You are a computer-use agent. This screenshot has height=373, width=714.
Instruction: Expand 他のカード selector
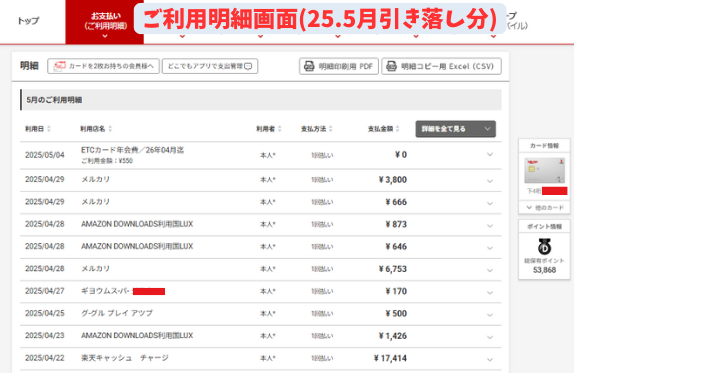(544, 207)
